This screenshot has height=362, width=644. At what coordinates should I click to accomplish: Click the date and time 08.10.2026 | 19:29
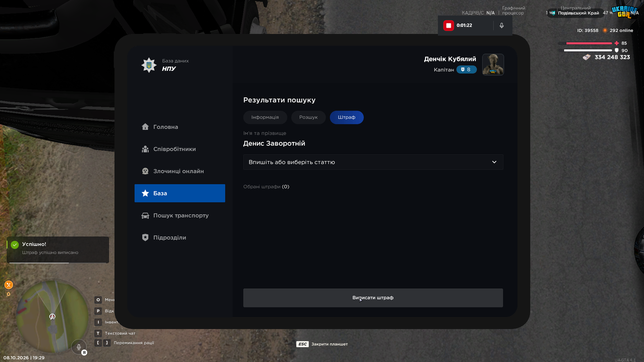point(24,357)
